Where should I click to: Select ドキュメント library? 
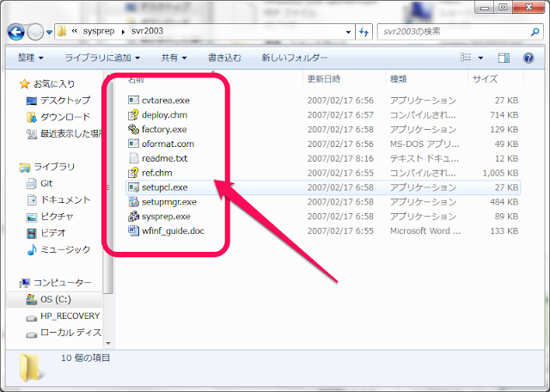[x=65, y=199]
